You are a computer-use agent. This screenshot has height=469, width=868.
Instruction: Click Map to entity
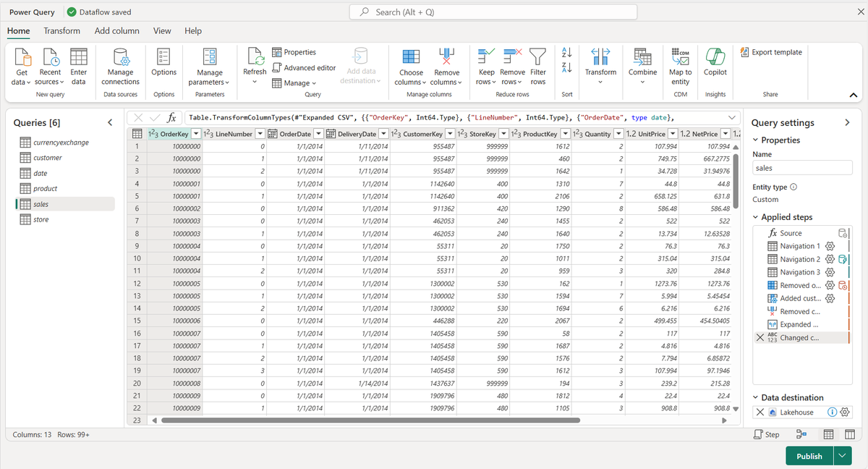680,67
